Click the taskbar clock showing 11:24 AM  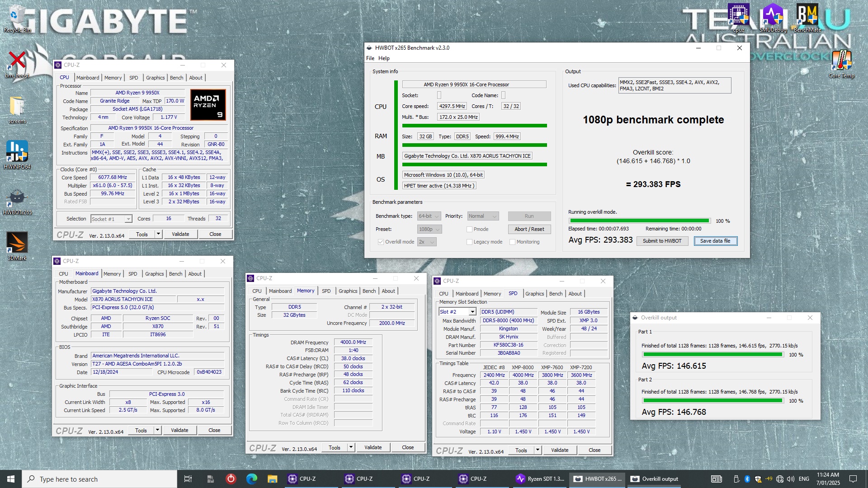pos(828,479)
